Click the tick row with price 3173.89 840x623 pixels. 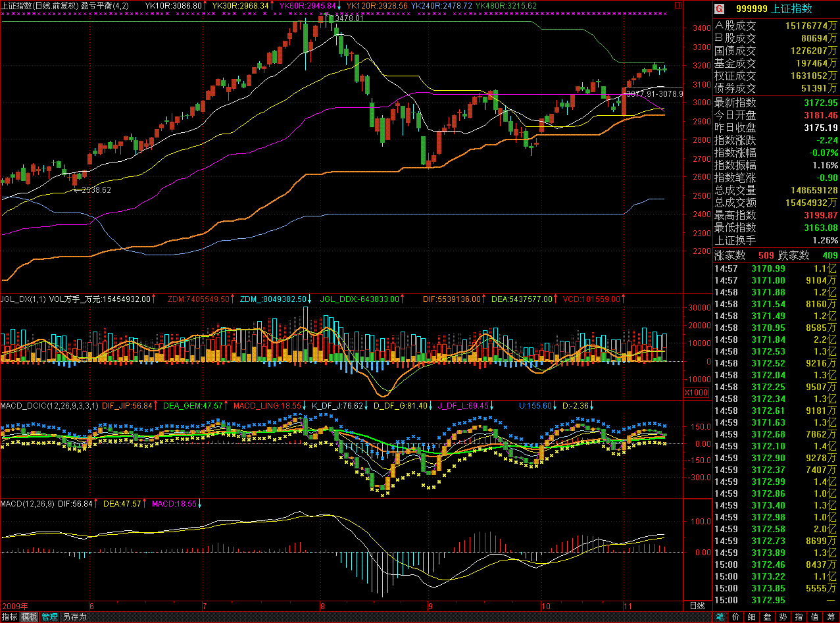click(776, 553)
